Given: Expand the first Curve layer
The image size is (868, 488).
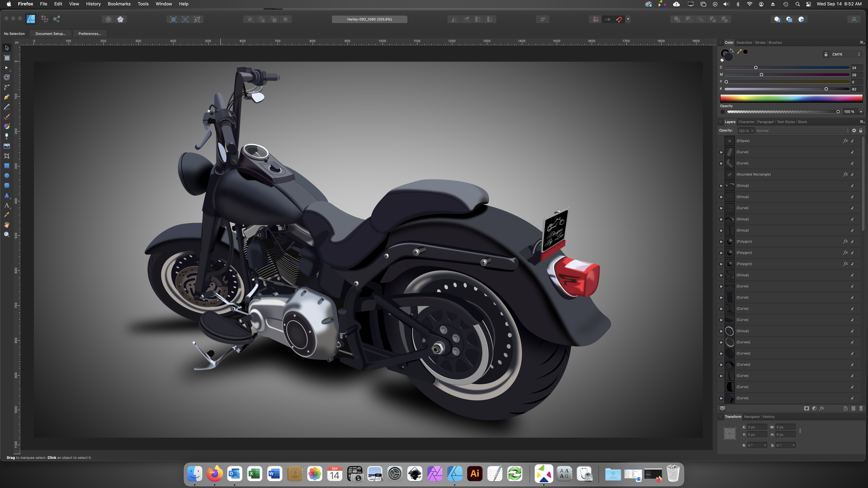Looking at the screenshot, I should [x=721, y=152].
